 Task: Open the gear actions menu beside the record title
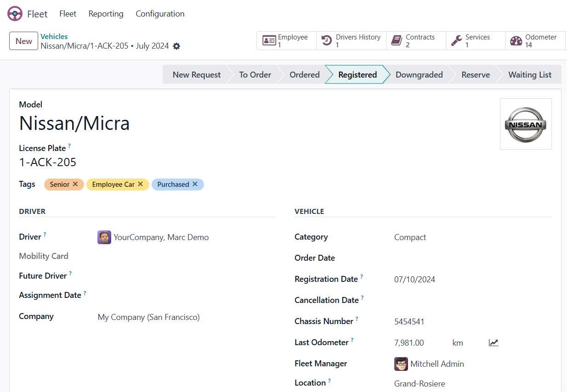click(x=176, y=46)
